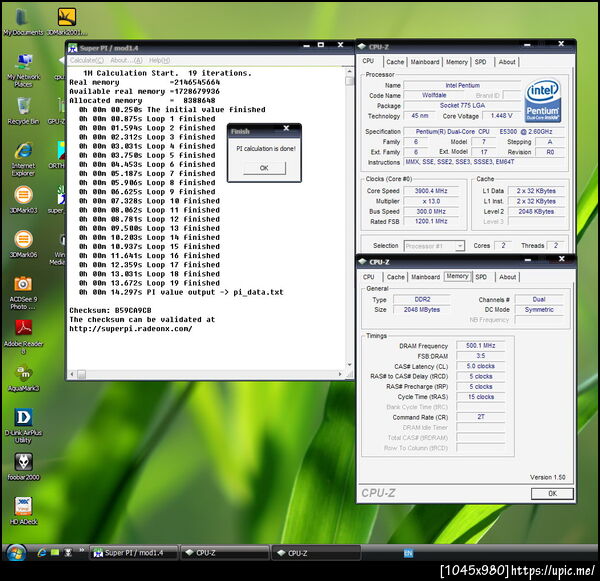Click Super PI horizontal scrollbar left arrow
The height and width of the screenshot is (581, 600).
click(x=71, y=375)
